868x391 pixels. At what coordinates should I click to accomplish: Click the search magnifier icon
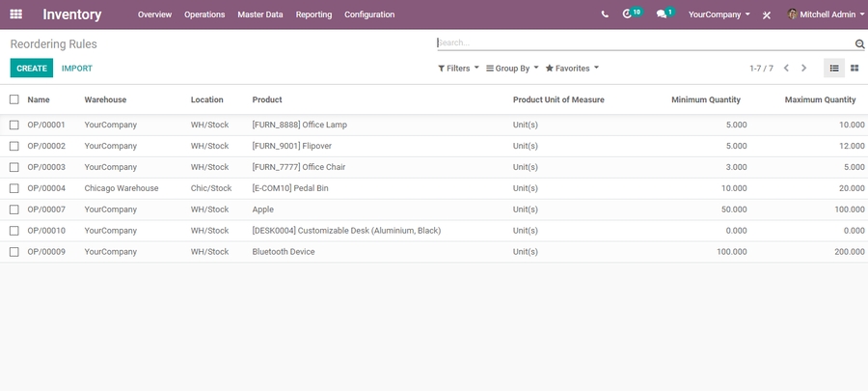tap(859, 43)
